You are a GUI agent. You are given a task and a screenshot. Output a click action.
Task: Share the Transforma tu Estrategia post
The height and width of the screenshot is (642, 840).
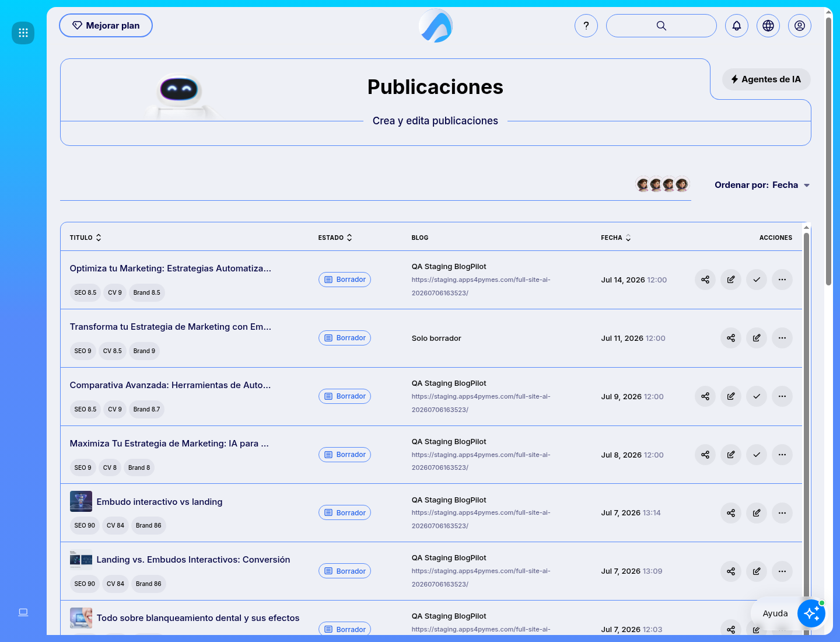(x=731, y=338)
